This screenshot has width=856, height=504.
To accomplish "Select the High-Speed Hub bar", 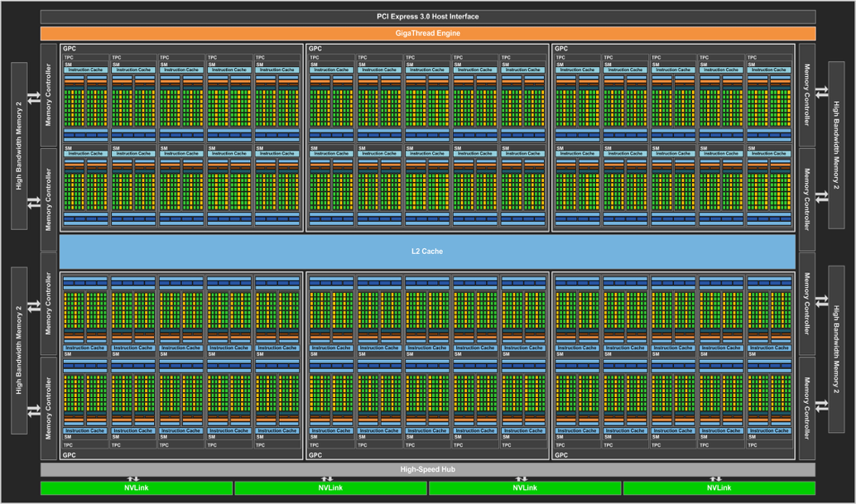I will 428,468.
